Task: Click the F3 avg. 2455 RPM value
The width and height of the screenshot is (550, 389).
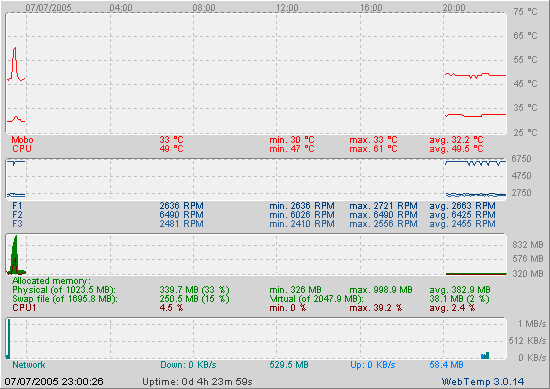Action: 462,224
